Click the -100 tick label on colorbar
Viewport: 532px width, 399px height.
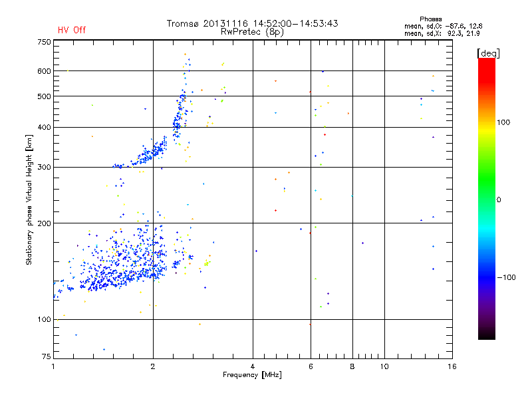point(508,277)
